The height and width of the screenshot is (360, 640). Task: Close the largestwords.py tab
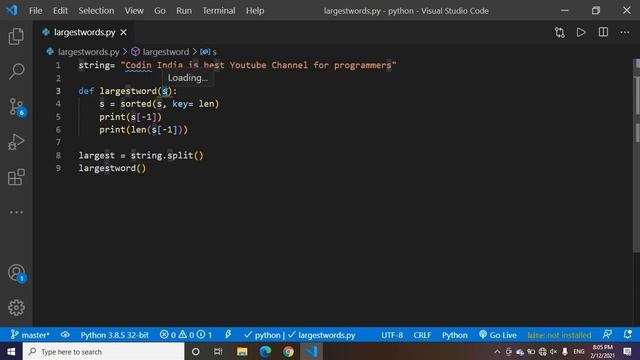123,32
